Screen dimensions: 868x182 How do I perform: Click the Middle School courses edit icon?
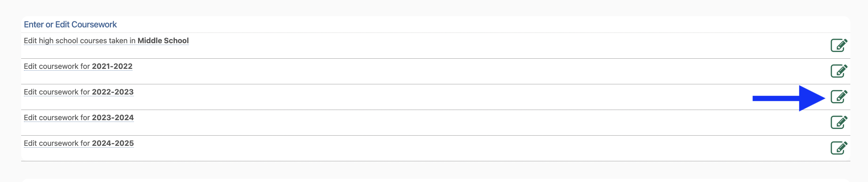coord(839,45)
